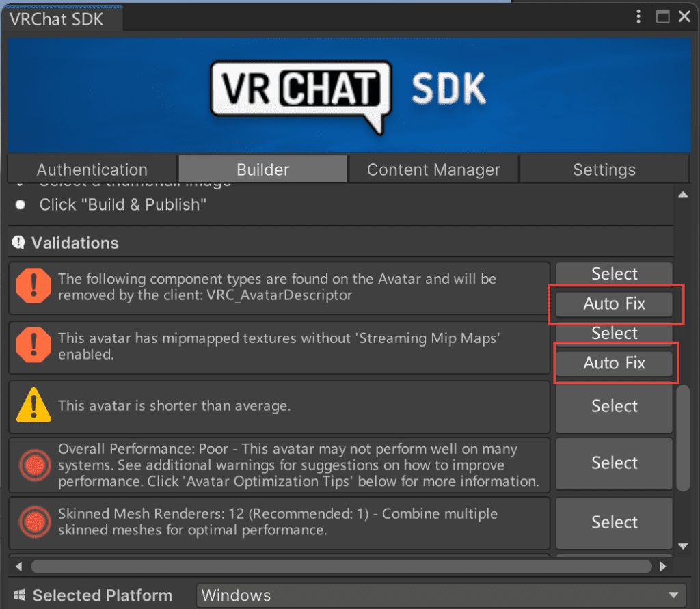Image resolution: width=700 pixels, height=609 pixels.
Task: Click the error icon beside Streaming Mip Maps message
Action: pos(33,347)
